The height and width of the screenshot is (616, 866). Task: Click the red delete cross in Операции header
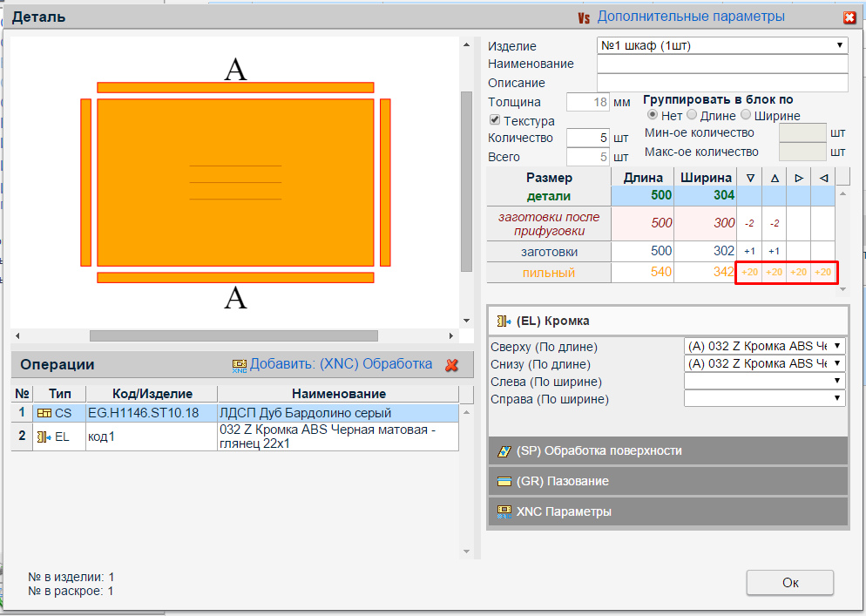452,365
